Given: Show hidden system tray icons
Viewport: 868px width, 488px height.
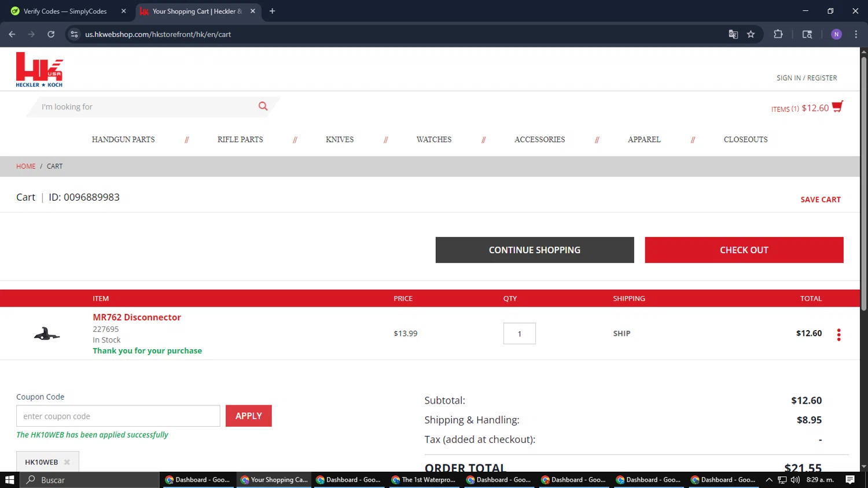Looking at the screenshot, I should (x=769, y=480).
